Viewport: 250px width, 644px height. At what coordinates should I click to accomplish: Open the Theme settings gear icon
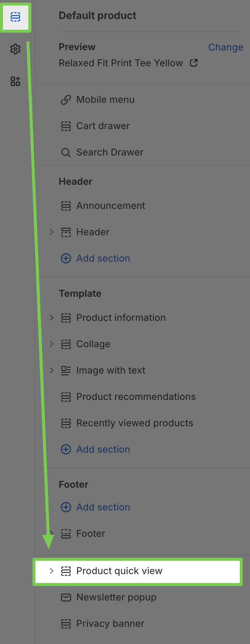(15, 49)
